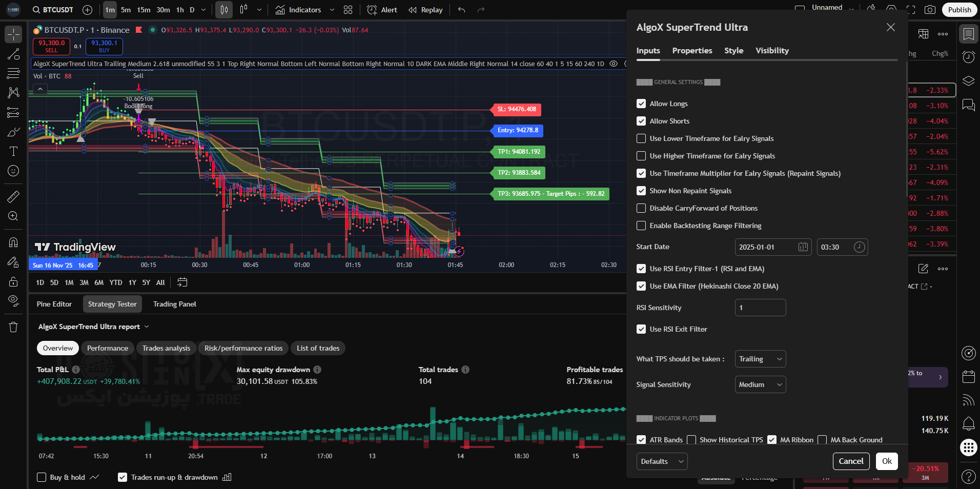Viewport: 980px width, 489px height.
Task: Toggle indicator visibility eye icon in legend
Action: [x=614, y=64]
